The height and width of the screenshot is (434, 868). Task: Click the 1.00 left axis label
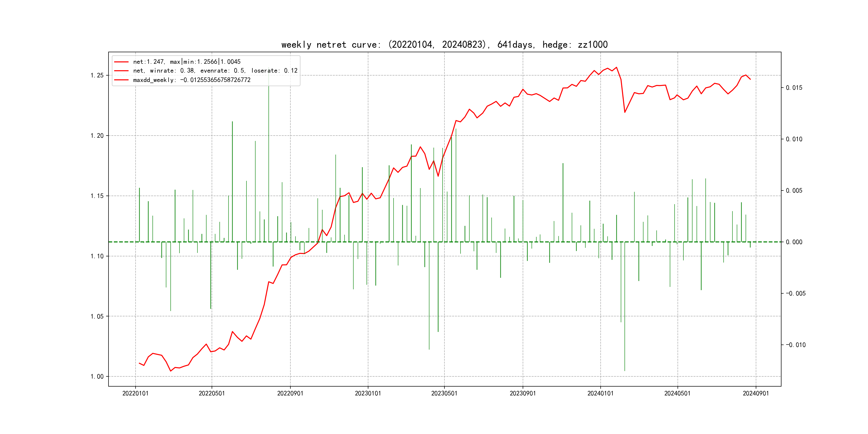pos(97,377)
